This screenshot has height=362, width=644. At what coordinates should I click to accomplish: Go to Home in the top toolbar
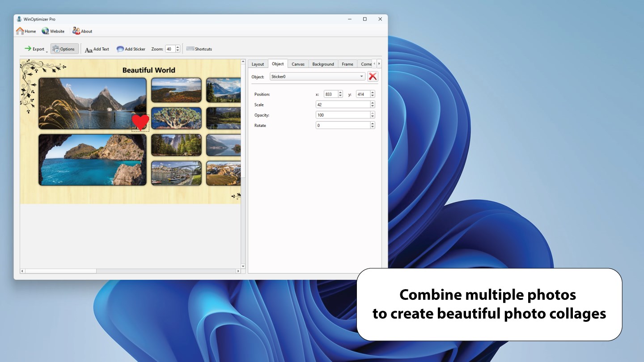point(26,31)
